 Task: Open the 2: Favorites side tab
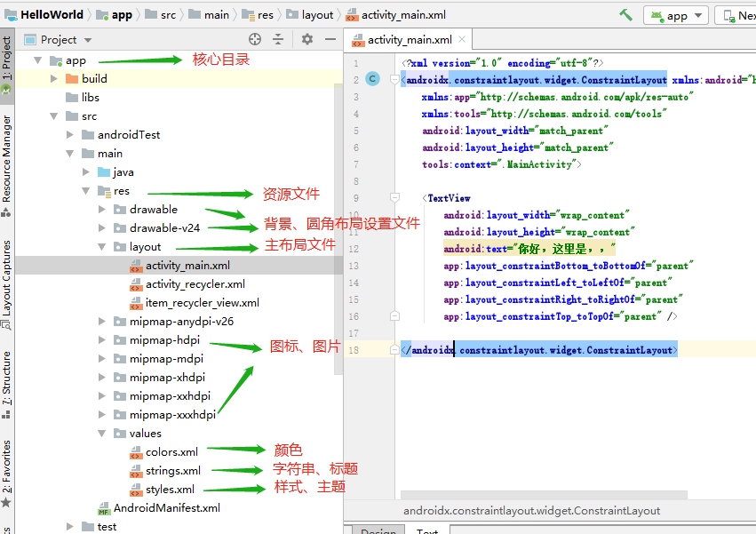click(7, 474)
